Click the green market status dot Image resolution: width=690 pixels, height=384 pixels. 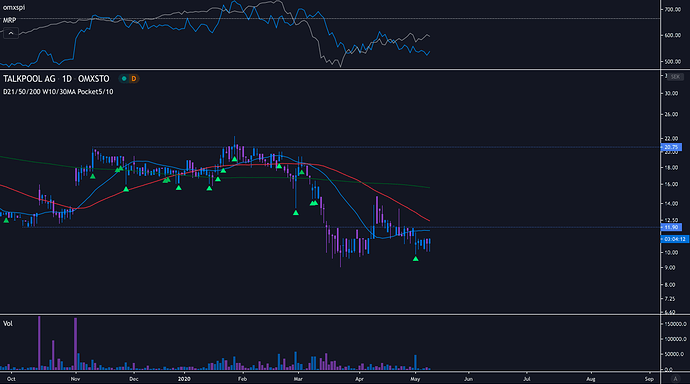point(124,79)
